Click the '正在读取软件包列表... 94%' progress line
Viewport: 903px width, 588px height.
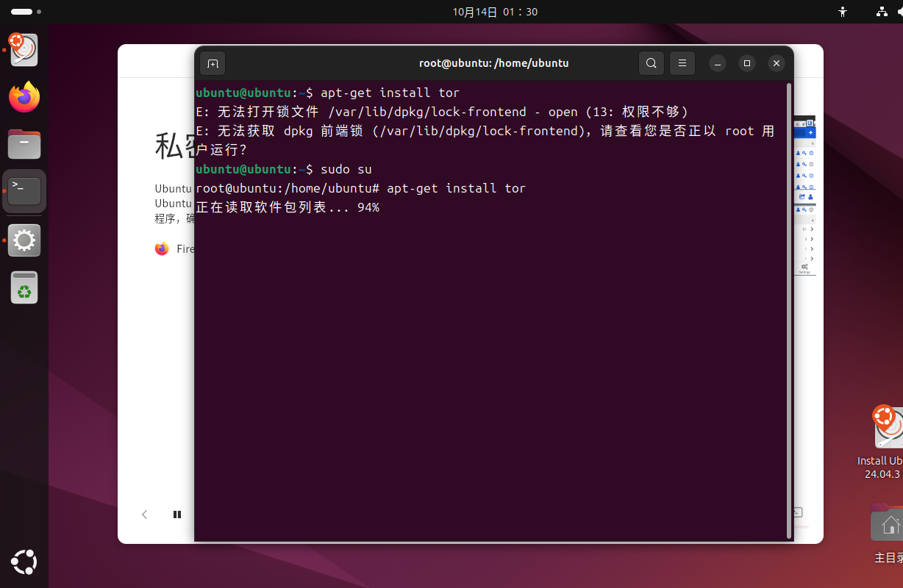click(x=288, y=207)
